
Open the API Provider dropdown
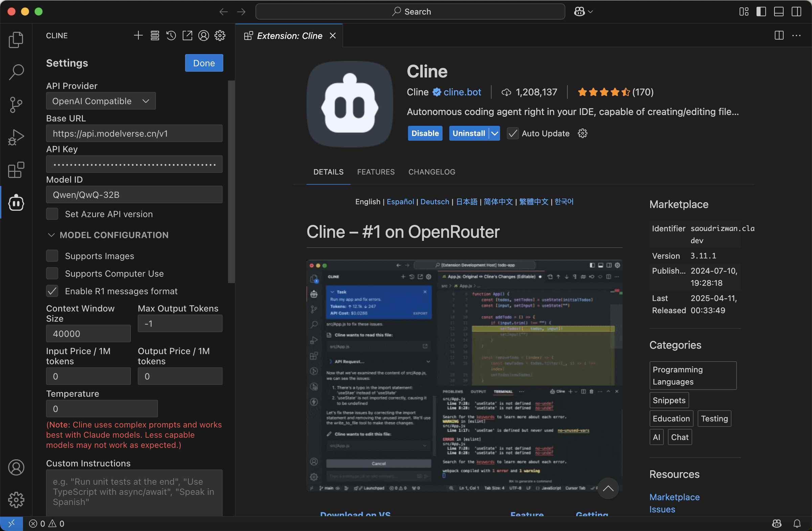(101, 101)
